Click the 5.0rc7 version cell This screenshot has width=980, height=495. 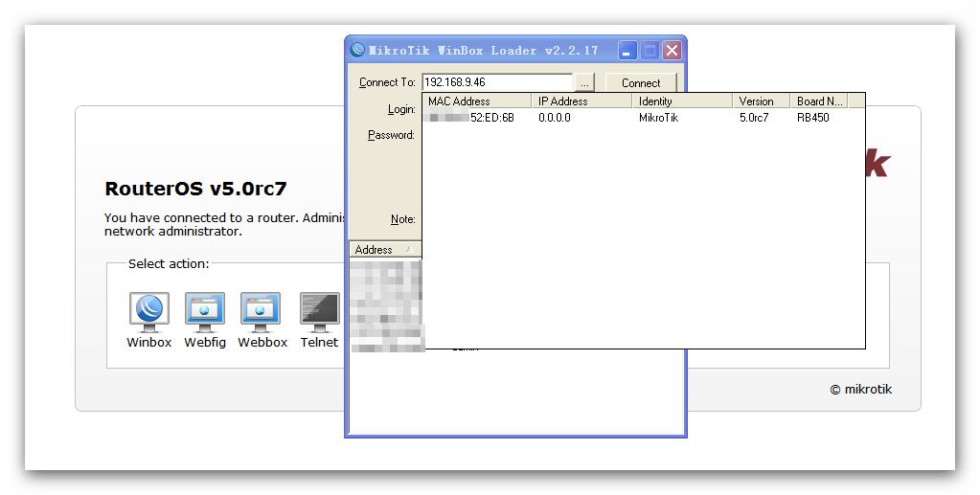[x=754, y=118]
